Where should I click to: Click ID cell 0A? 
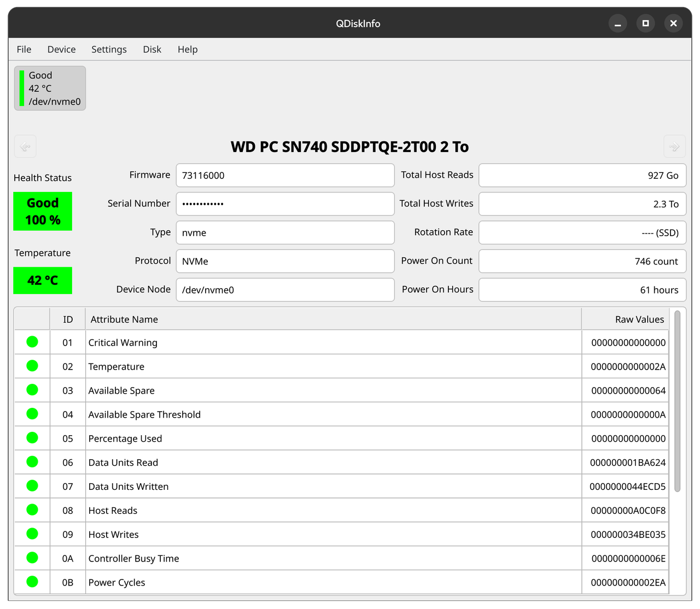coord(68,559)
